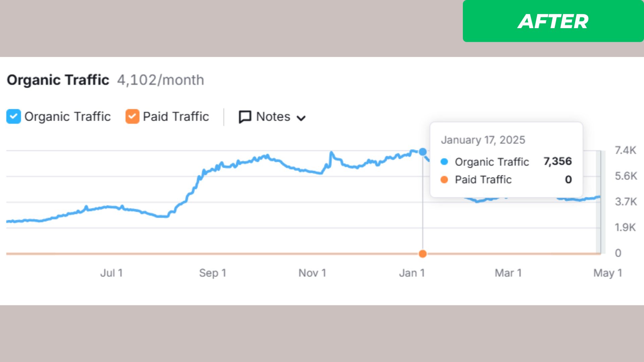Click the 7,356 value in tooltip

pos(557,161)
